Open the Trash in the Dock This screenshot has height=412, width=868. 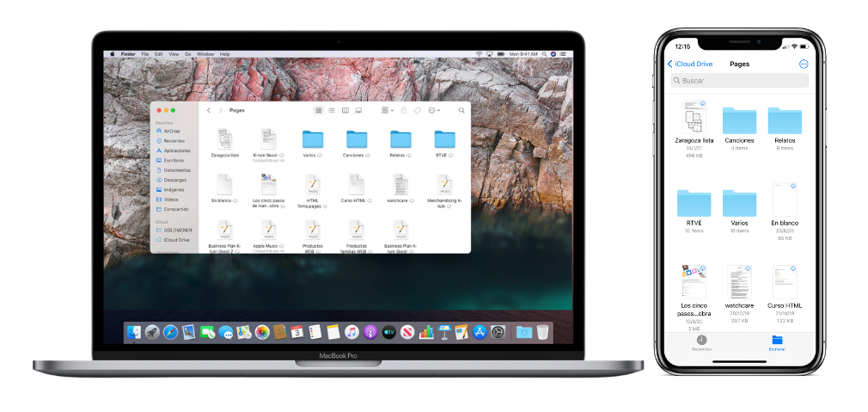543,332
